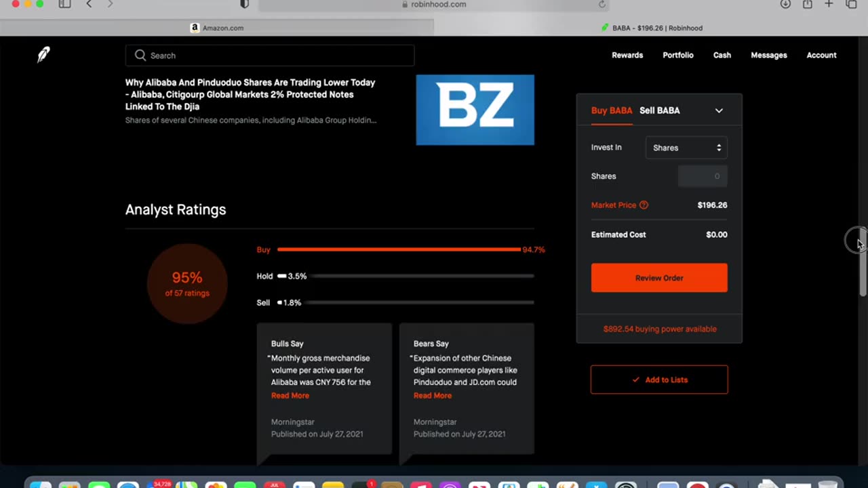Open Cash in the top navigation
The image size is (868, 488).
(x=722, y=56)
